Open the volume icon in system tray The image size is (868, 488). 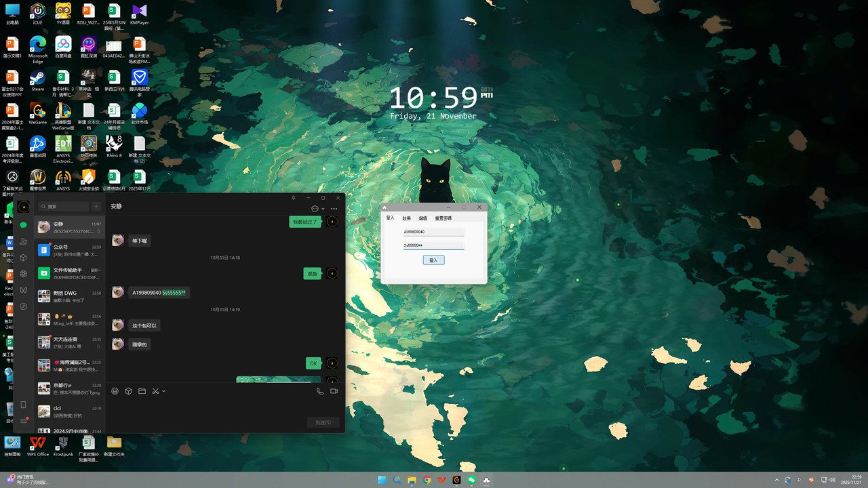[833, 480]
